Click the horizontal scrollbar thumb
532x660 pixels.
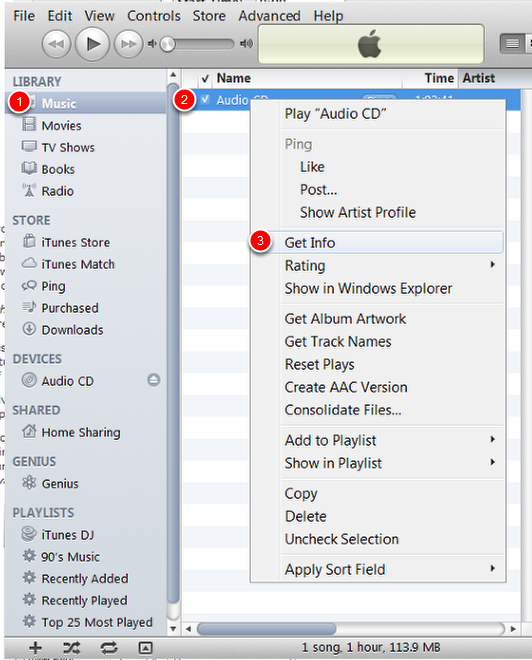(x=266, y=629)
